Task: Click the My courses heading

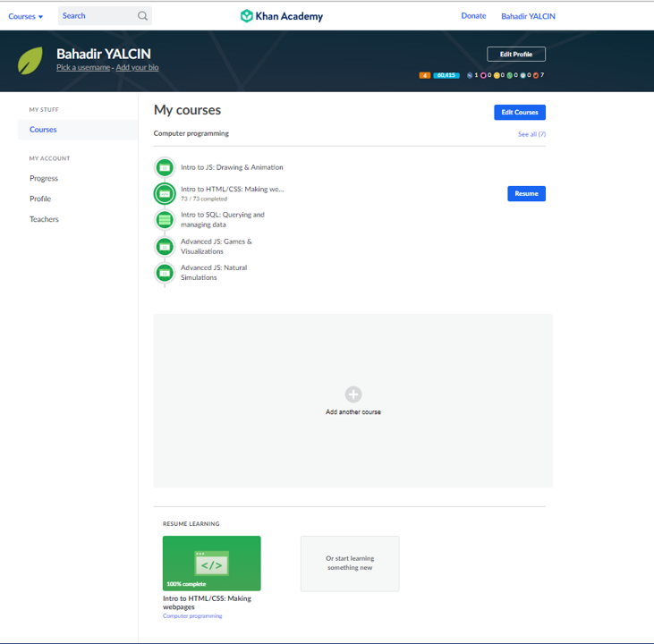Action: click(187, 110)
